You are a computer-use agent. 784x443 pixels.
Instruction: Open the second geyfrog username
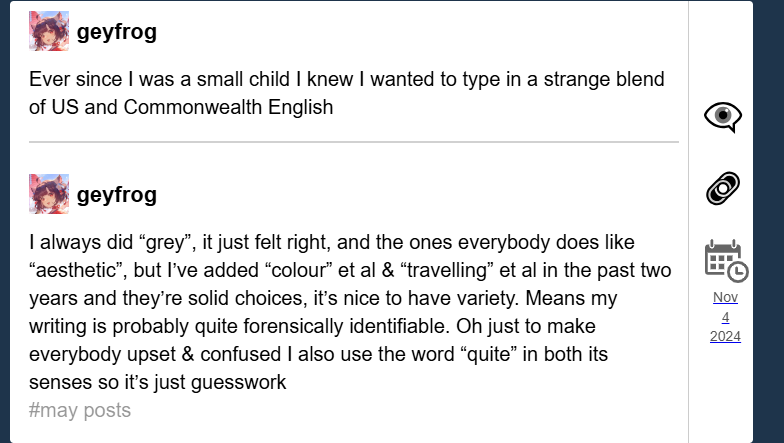click(x=116, y=194)
